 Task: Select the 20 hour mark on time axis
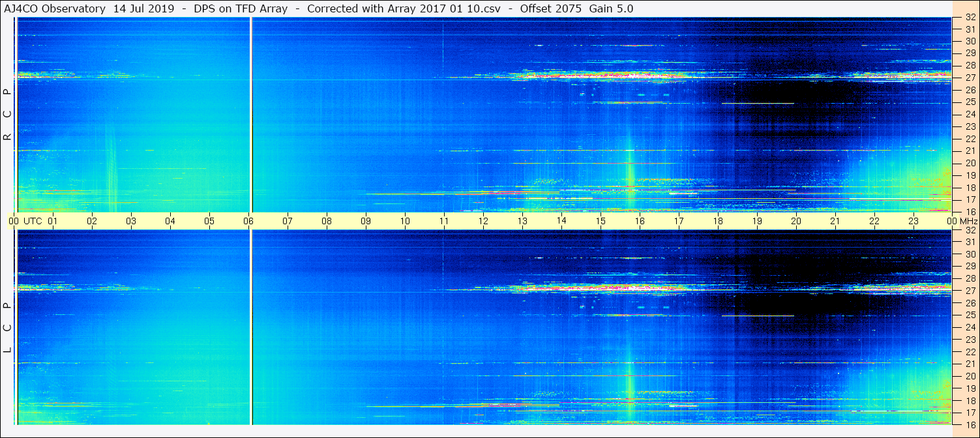(796, 221)
